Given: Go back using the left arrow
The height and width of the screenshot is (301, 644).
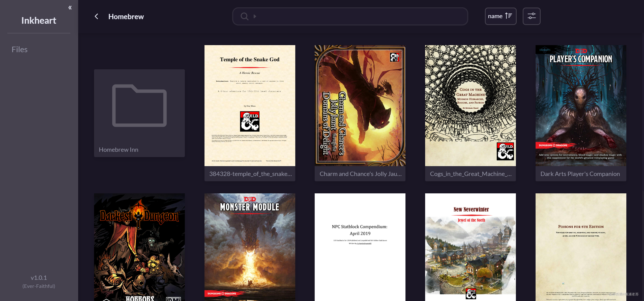Looking at the screenshot, I should pyautogui.click(x=96, y=16).
